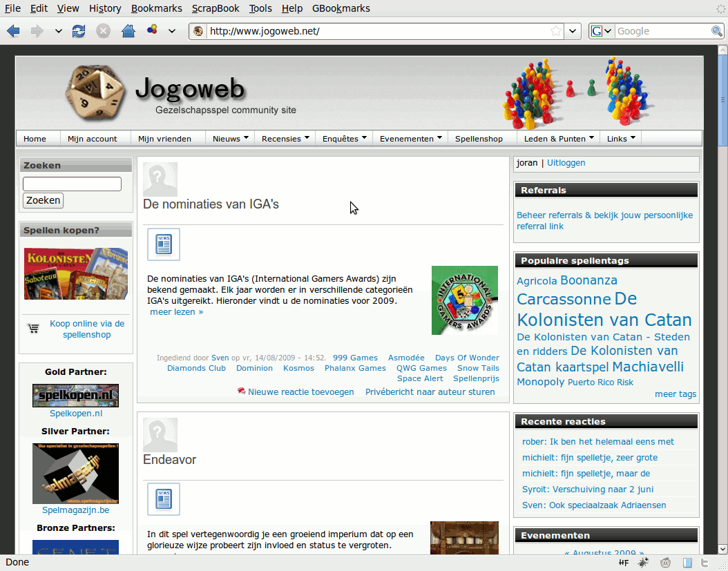Bookmark this page with the star icon

[x=556, y=31]
